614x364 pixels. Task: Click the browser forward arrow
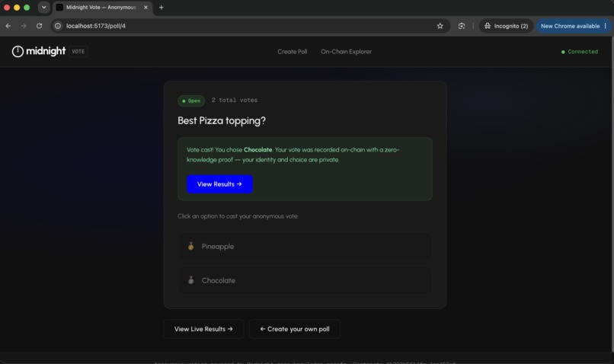[24, 26]
